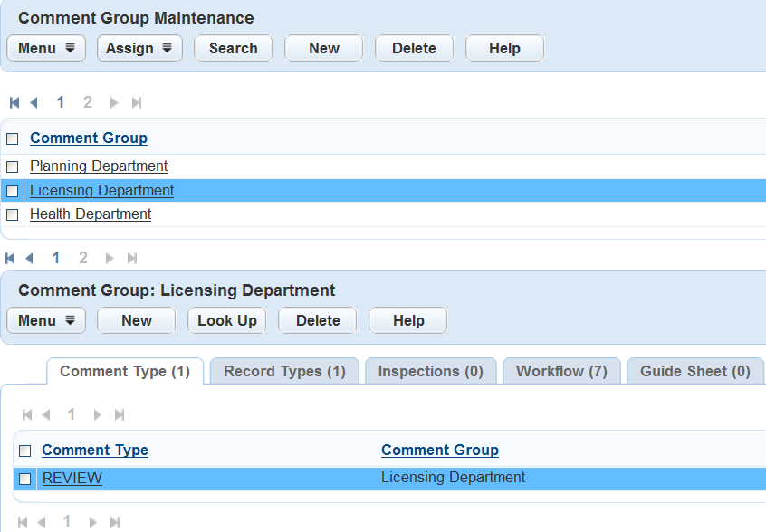The height and width of the screenshot is (532, 766).
Task: Open the Health Department comment group
Action: tap(91, 214)
